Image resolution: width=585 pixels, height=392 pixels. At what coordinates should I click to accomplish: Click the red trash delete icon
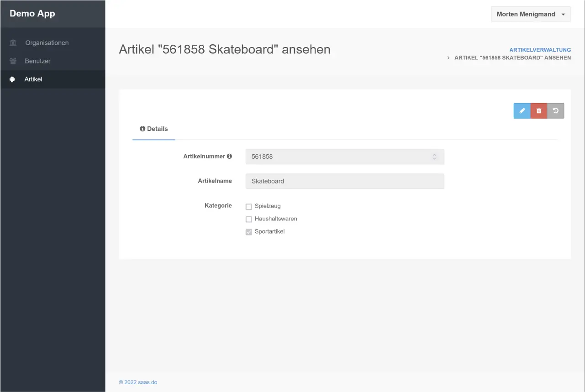click(539, 111)
